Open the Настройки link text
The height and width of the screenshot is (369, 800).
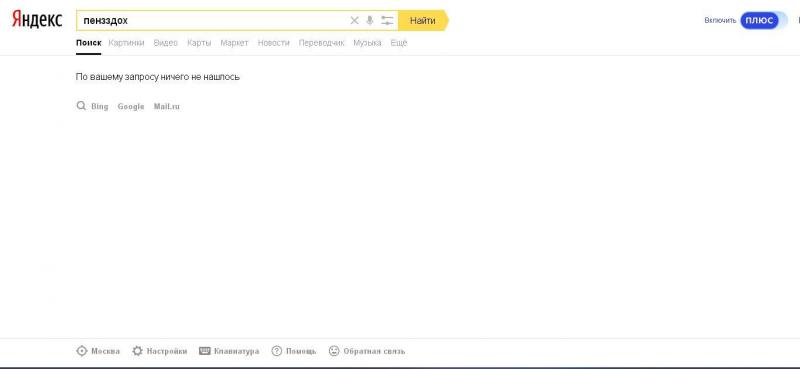(x=166, y=351)
